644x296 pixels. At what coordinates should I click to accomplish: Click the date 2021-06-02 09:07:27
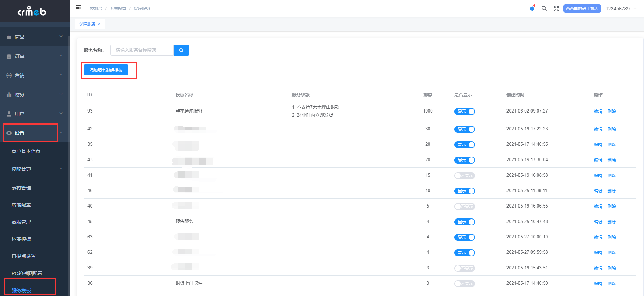[x=527, y=111]
